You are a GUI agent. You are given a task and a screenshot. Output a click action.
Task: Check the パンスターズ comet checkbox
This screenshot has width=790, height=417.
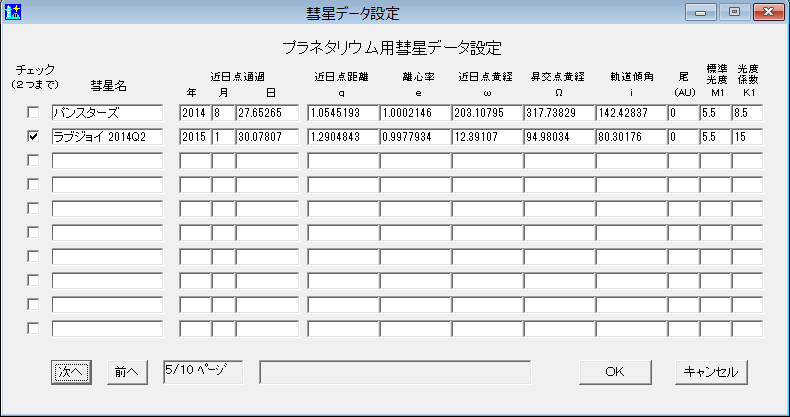[x=34, y=112]
